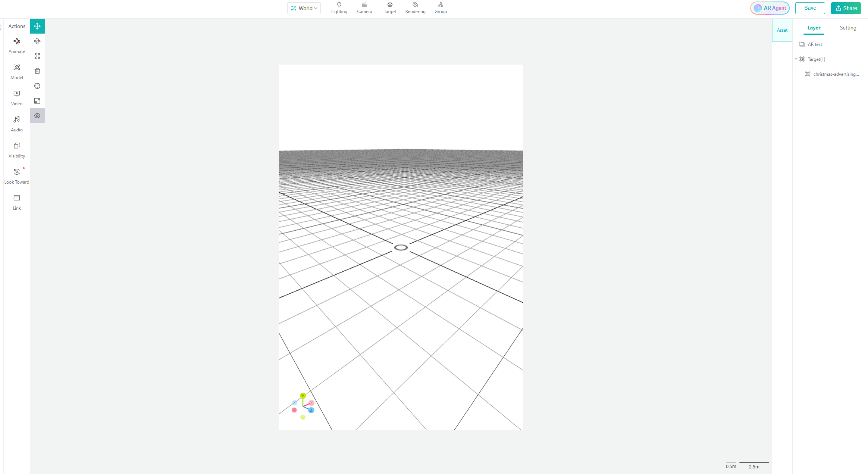Toggle the eye preview visibility button
Screen dimensions: 868x474
tap(37, 116)
